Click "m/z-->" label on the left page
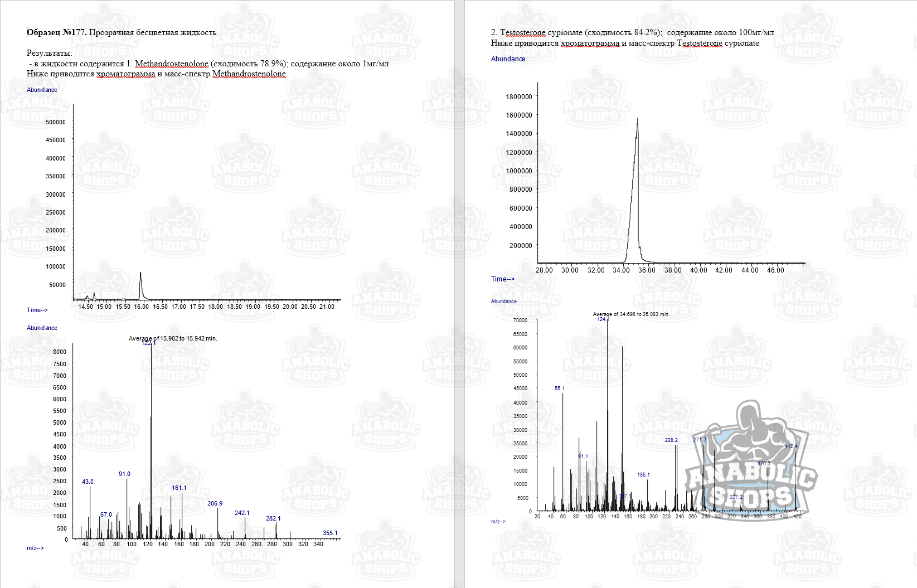The width and height of the screenshot is (917, 588). pyautogui.click(x=35, y=548)
